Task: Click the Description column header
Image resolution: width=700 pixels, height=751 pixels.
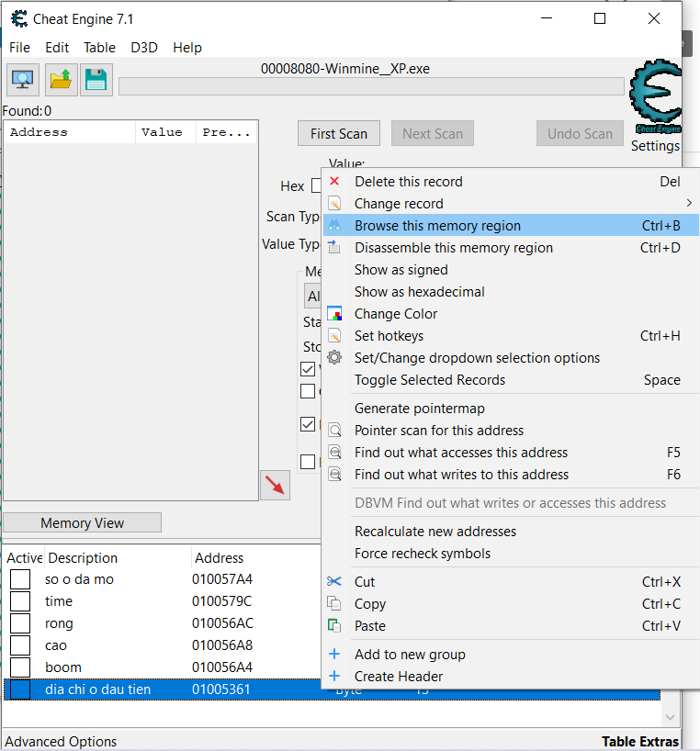Action: 118,557
